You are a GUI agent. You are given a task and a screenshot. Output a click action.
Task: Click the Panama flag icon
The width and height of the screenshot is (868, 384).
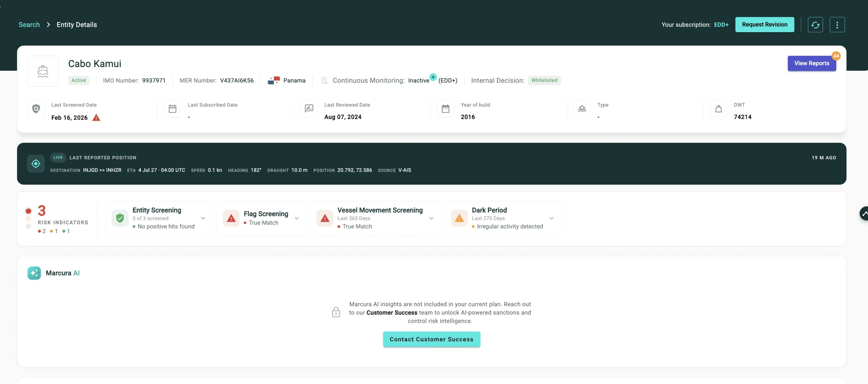(274, 80)
